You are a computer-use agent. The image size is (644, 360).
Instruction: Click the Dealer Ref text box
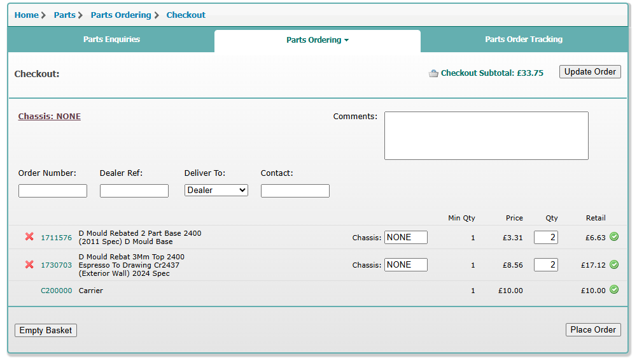(x=134, y=191)
